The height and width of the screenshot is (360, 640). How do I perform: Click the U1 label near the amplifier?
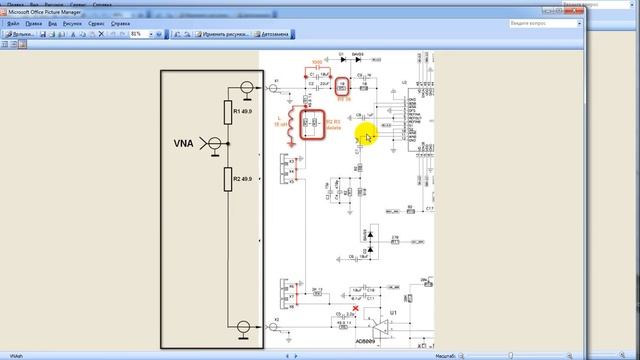pyautogui.click(x=393, y=313)
